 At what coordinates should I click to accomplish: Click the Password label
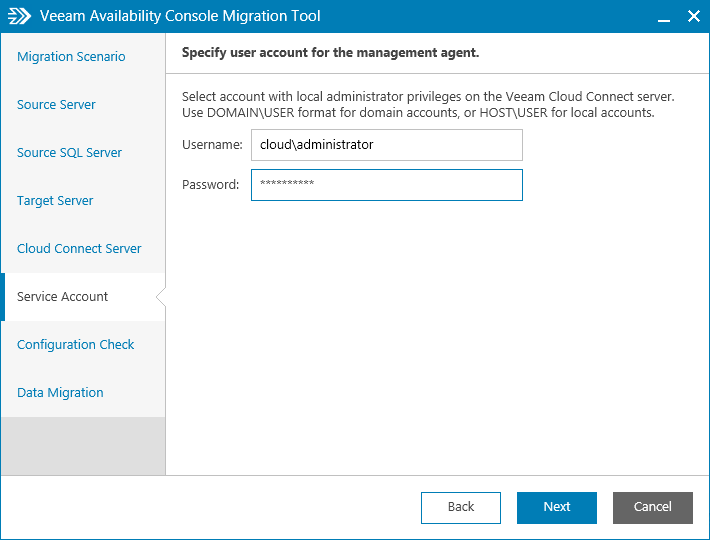click(x=210, y=185)
